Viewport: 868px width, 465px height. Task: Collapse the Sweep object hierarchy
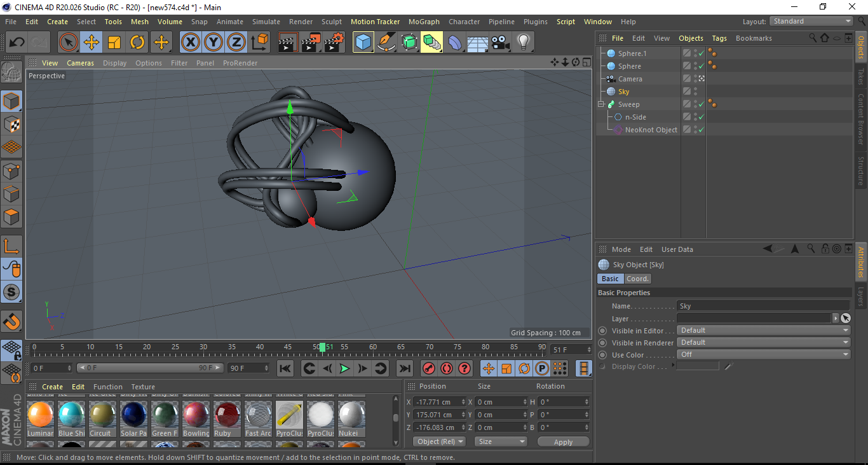point(601,104)
